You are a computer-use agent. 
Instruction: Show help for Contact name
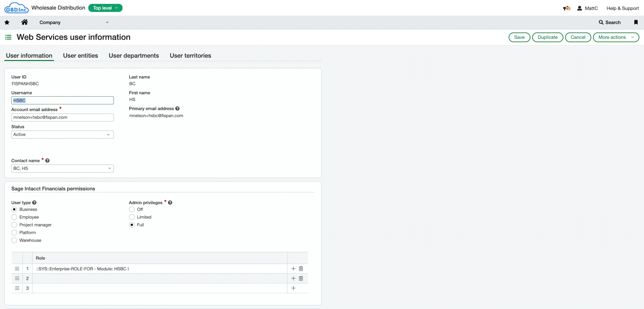[47, 161]
